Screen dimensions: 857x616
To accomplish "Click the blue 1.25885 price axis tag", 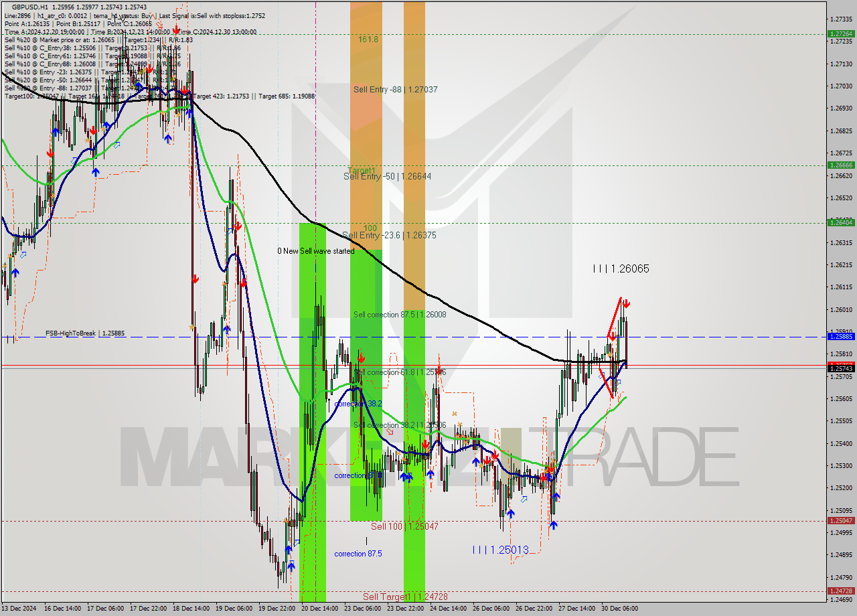I will [840, 336].
